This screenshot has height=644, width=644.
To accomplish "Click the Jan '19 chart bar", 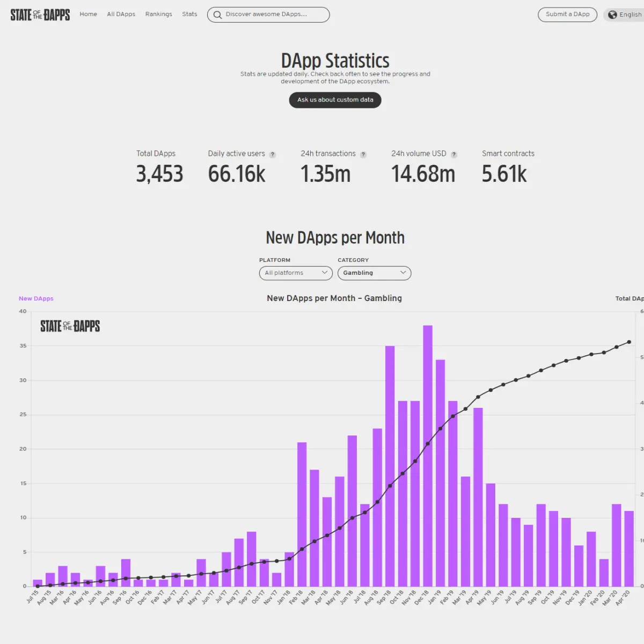I will tap(441, 473).
